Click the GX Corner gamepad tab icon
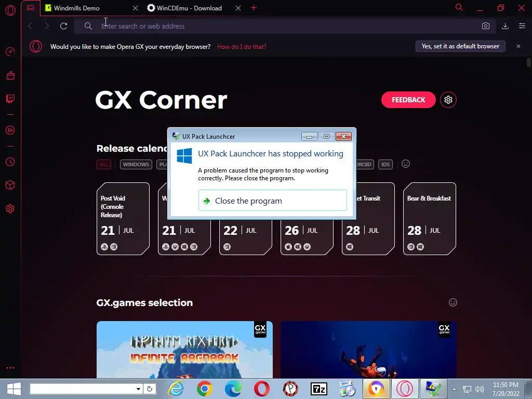The height and width of the screenshot is (399, 532). [x=31, y=8]
